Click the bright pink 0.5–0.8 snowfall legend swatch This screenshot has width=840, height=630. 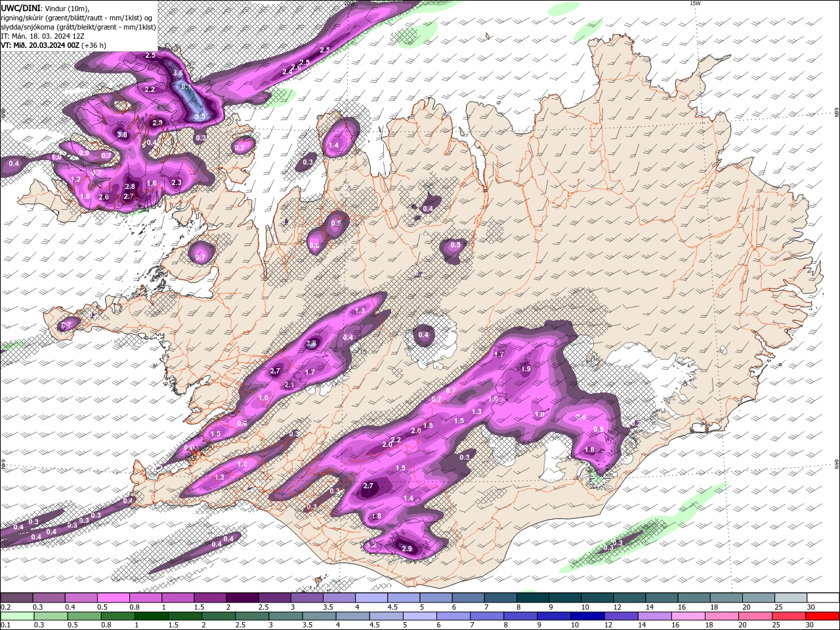[113, 597]
